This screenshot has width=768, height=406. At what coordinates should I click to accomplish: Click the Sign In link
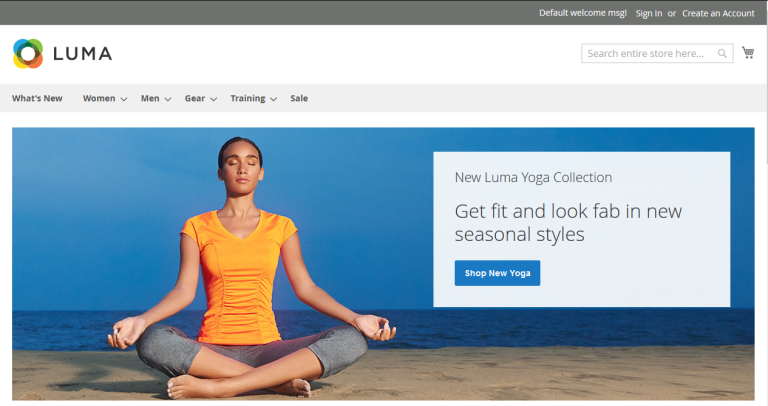(649, 13)
